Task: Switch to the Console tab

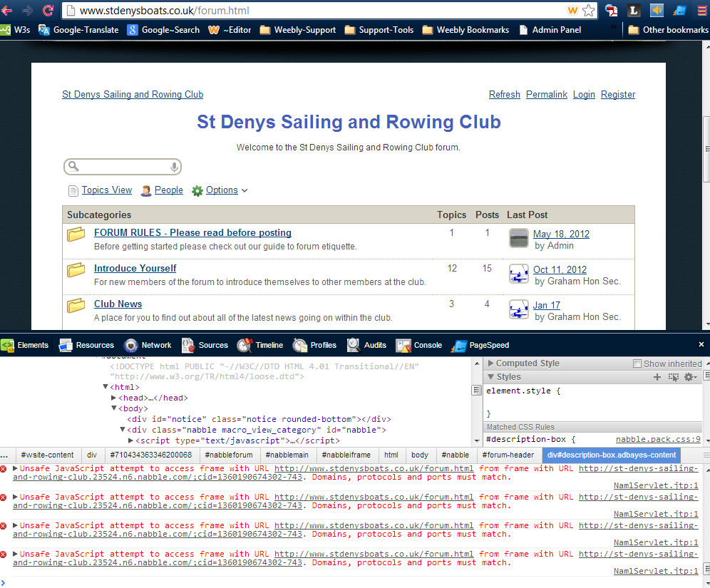Action: (420, 345)
